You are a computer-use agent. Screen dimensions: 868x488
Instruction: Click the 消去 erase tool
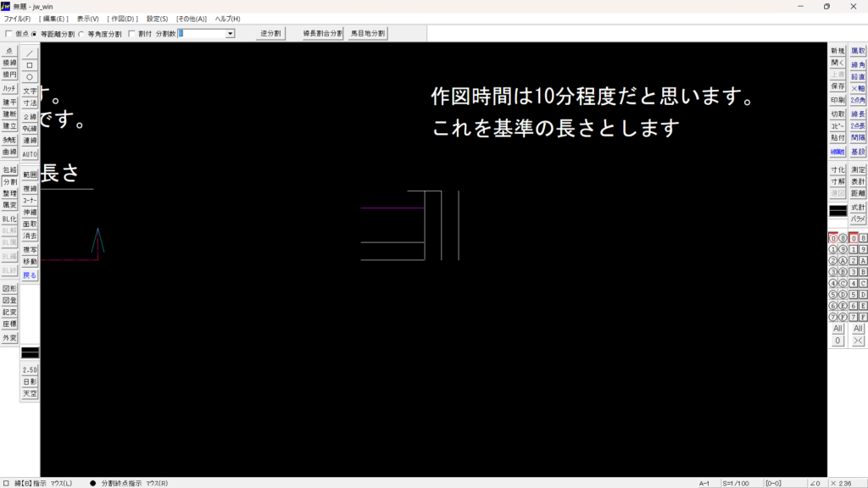click(30, 236)
